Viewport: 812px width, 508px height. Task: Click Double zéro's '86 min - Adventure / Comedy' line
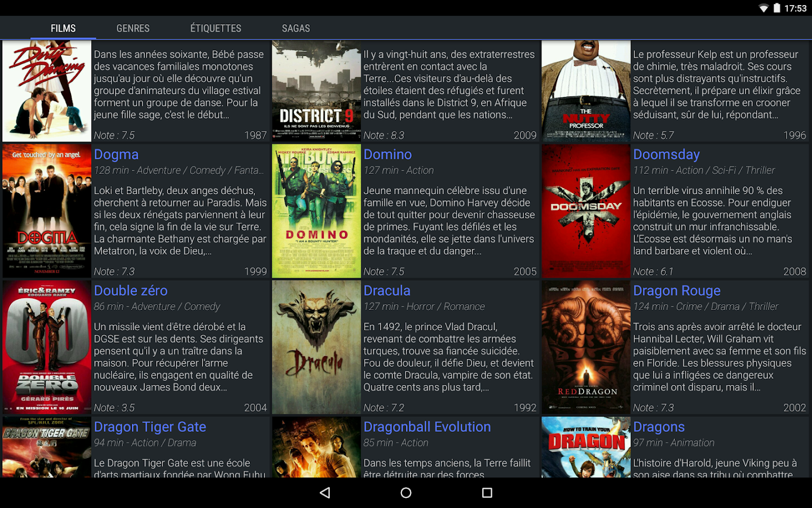pyautogui.click(x=157, y=306)
